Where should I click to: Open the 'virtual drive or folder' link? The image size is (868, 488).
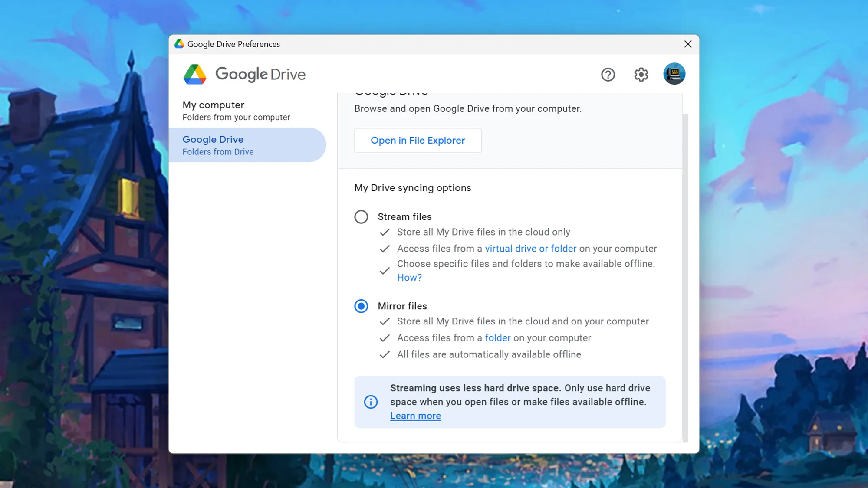pos(530,249)
